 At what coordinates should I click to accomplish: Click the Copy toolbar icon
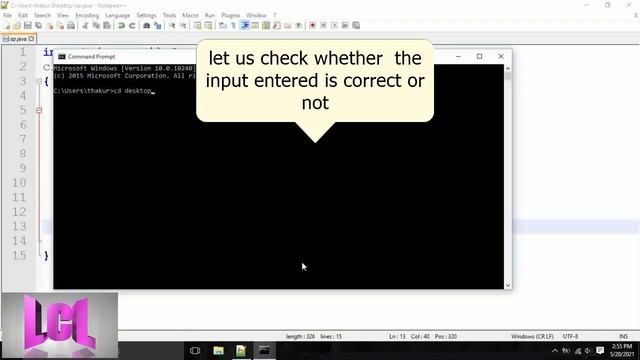96,26
